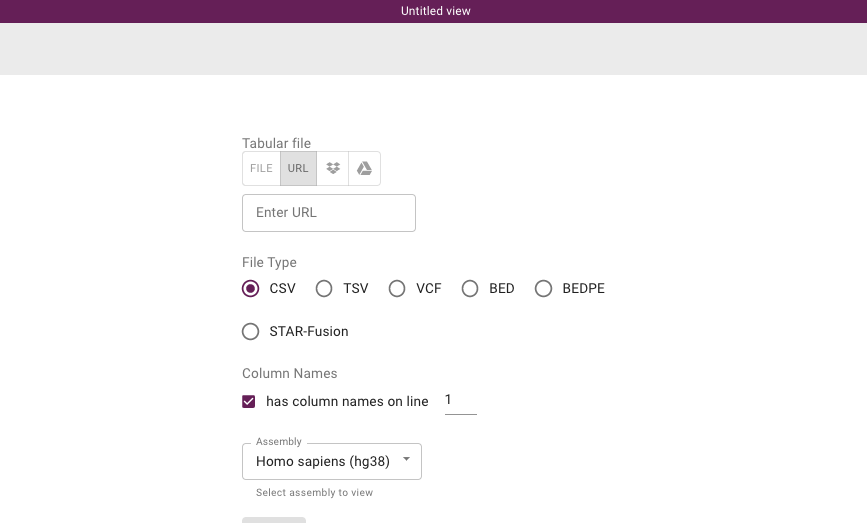Switch to URL input mode
This screenshot has width=867, height=527.
[298, 168]
